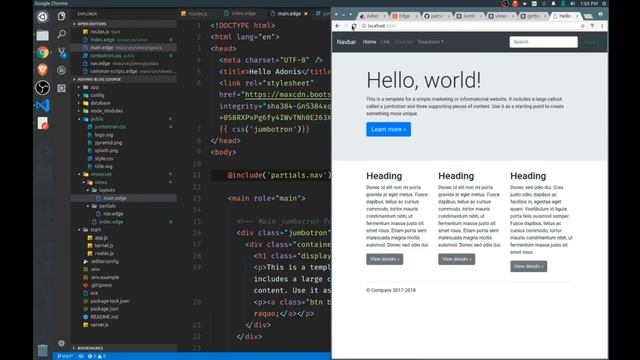
Task: Collapse the start folder
Action: pos(95,230)
